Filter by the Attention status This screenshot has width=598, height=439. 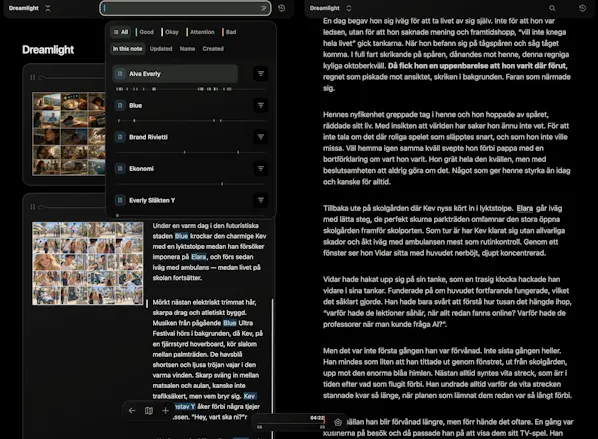pos(201,32)
